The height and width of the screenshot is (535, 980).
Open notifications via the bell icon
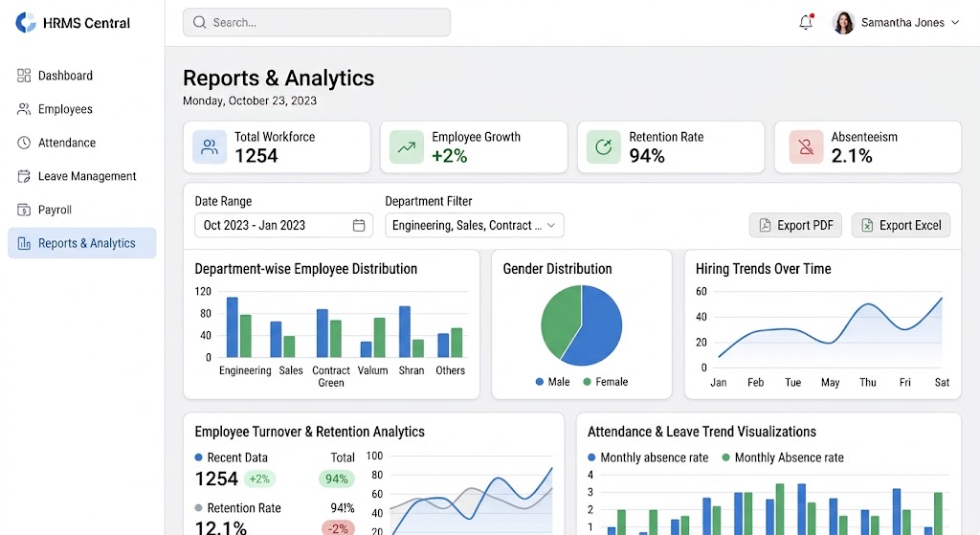pos(806,22)
